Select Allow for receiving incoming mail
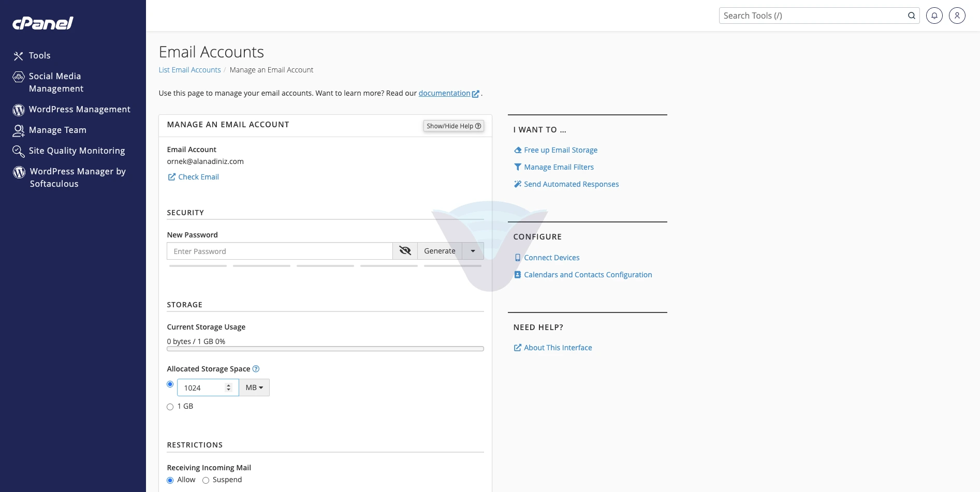 pyautogui.click(x=170, y=480)
